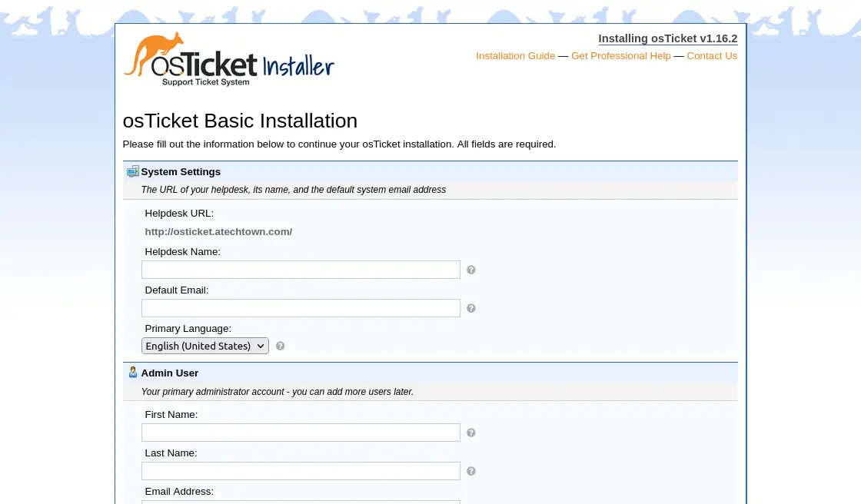
Task: Open the Get Professional Help link
Action: click(x=620, y=56)
